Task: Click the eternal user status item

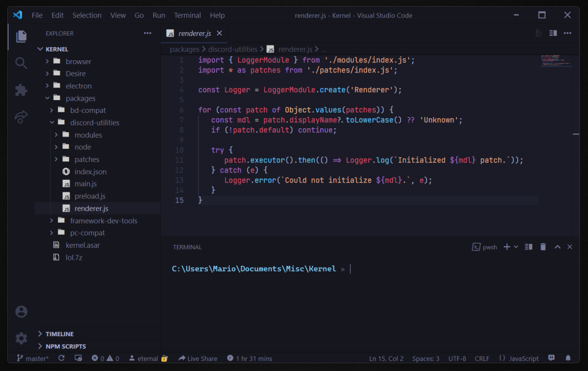Action: (148, 358)
